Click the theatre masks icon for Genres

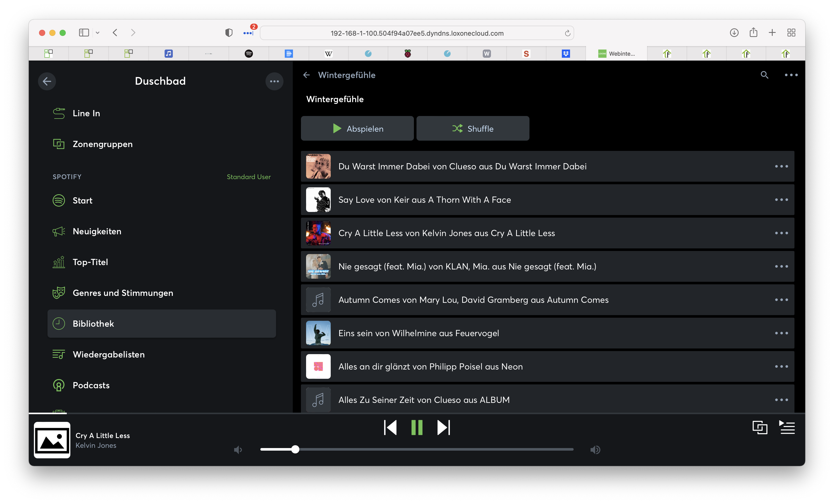pos(59,293)
